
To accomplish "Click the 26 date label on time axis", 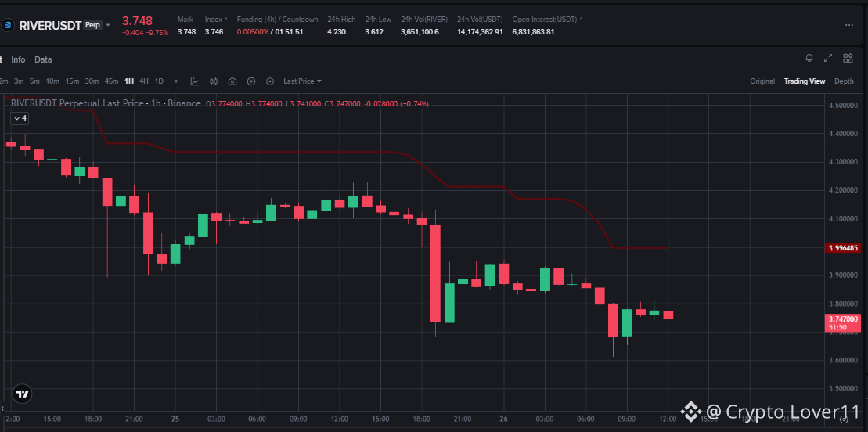I will click(503, 419).
